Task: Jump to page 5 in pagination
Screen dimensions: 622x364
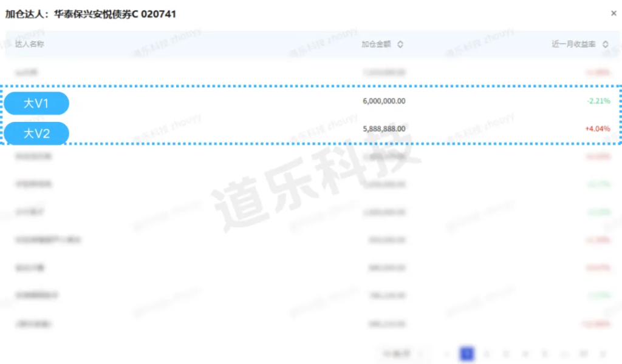Action: (544, 353)
